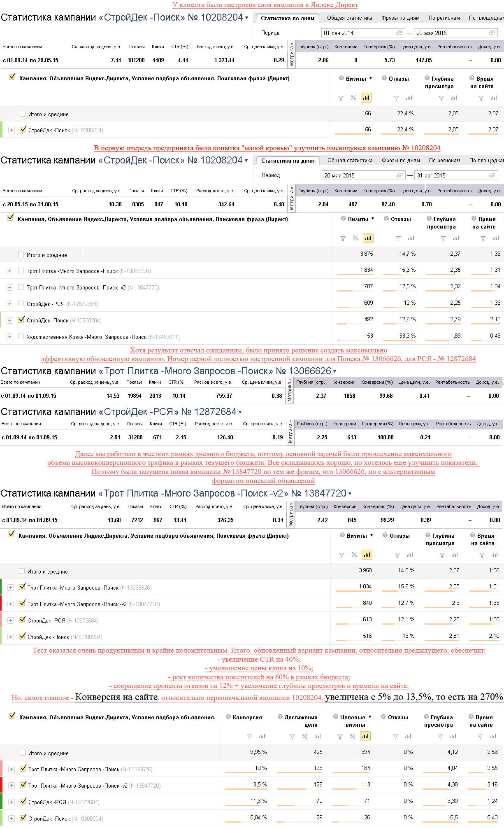The image size is (504, 828).
Task: Open Художественная Ковка -Много_Запросов -Поиск row name
Action: click(x=86, y=337)
